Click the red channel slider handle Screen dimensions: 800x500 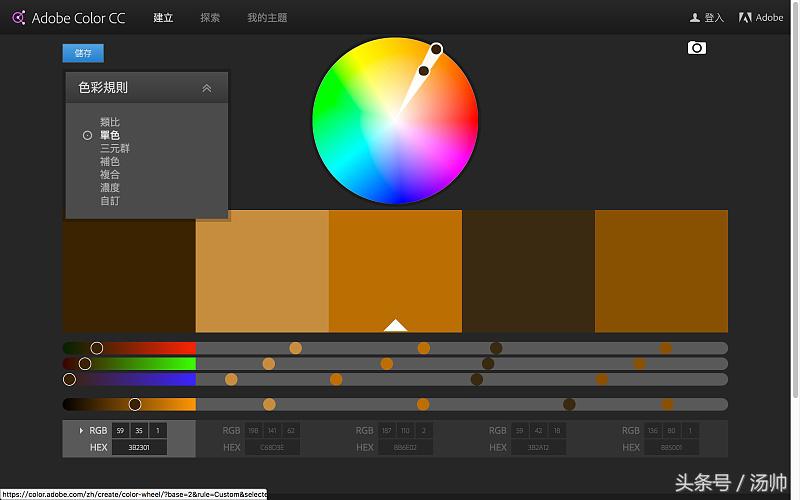click(x=96, y=348)
